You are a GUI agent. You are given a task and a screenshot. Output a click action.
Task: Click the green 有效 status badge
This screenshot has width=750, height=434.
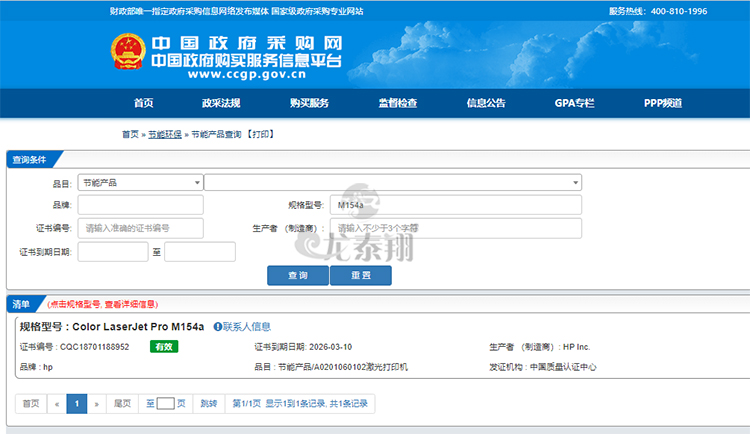tap(164, 347)
